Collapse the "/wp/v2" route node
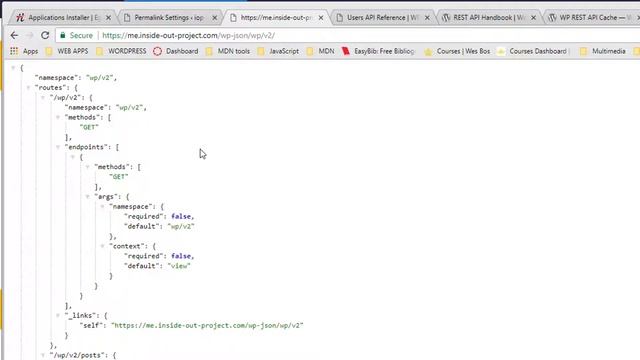 coord(43,98)
